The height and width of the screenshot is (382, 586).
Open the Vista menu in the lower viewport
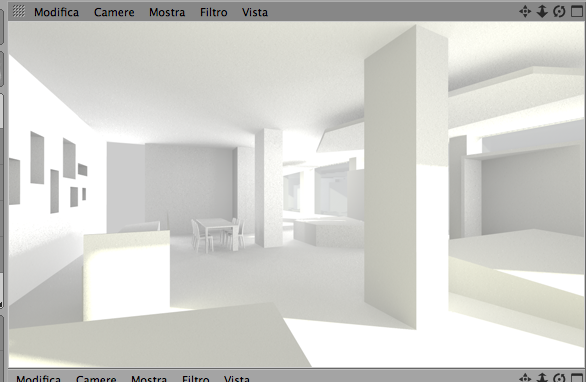coord(237,378)
